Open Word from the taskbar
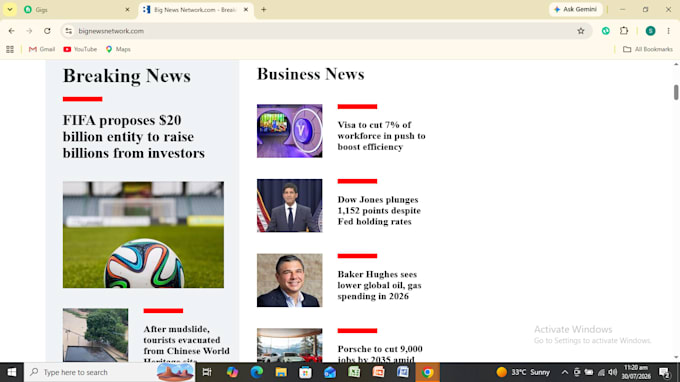Screen dimensions: 680x382 point(402,372)
